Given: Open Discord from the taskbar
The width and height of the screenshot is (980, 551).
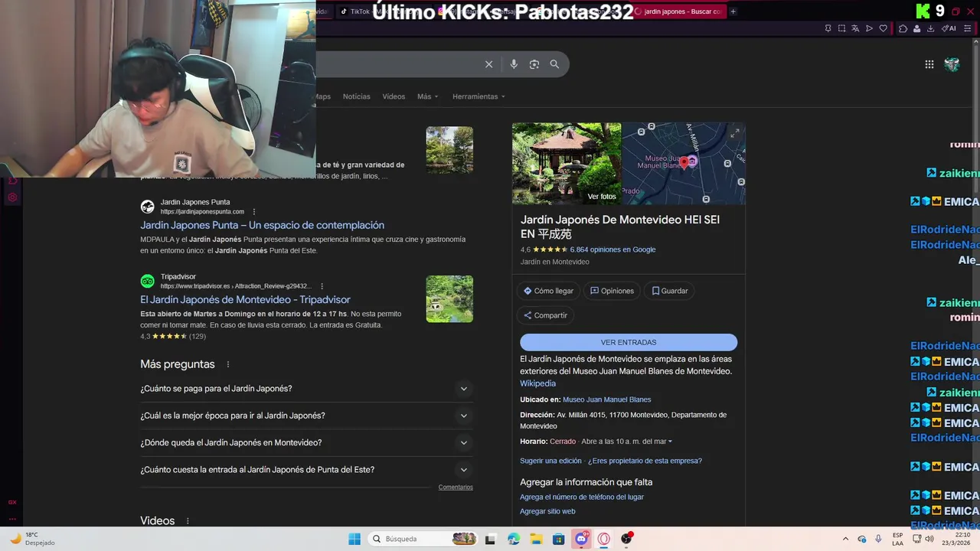Looking at the screenshot, I should click(x=581, y=539).
